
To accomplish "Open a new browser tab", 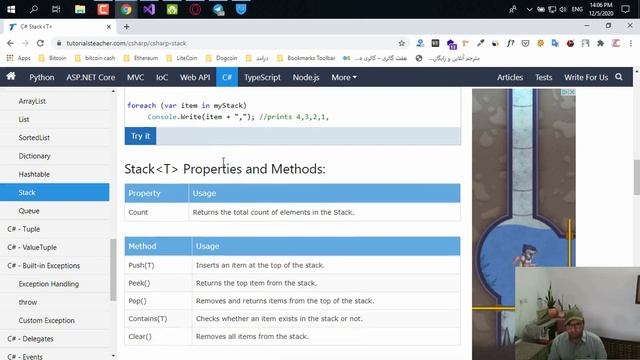I will pyautogui.click(x=127, y=27).
